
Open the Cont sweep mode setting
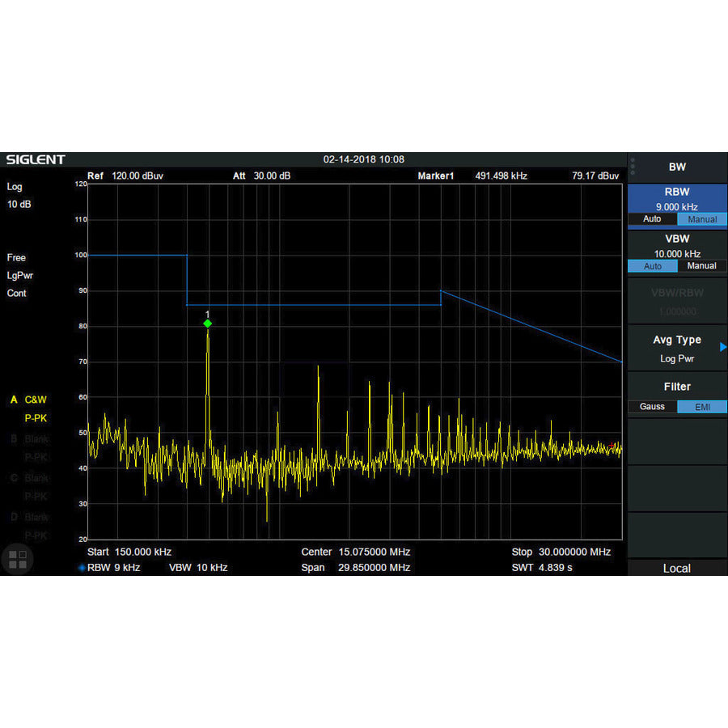[16, 293]
